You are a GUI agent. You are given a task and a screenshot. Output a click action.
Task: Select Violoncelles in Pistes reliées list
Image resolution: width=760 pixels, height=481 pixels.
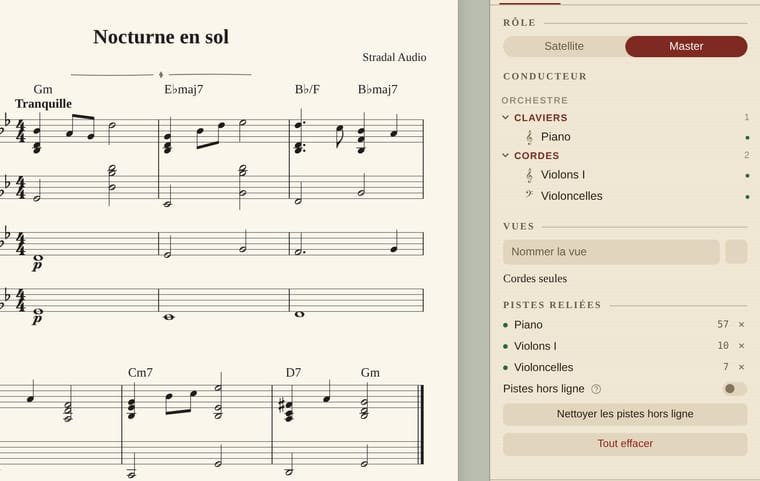click(543, 368)
